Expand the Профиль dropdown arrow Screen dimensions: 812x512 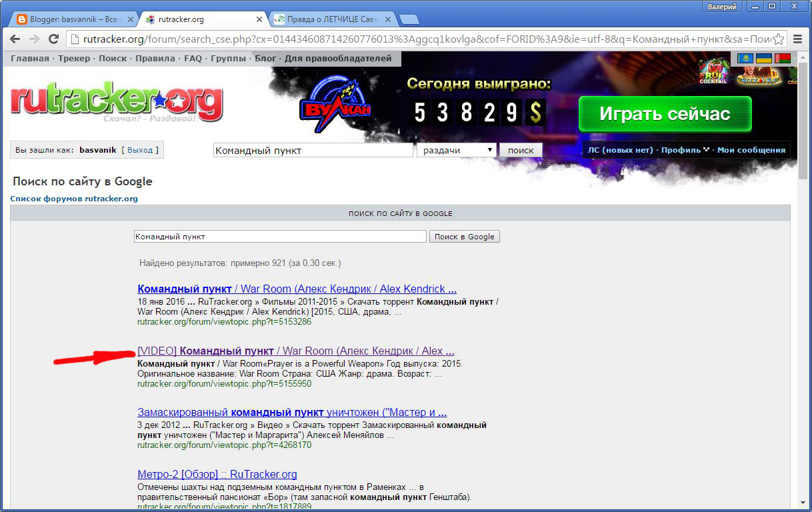tap(706, 150)
